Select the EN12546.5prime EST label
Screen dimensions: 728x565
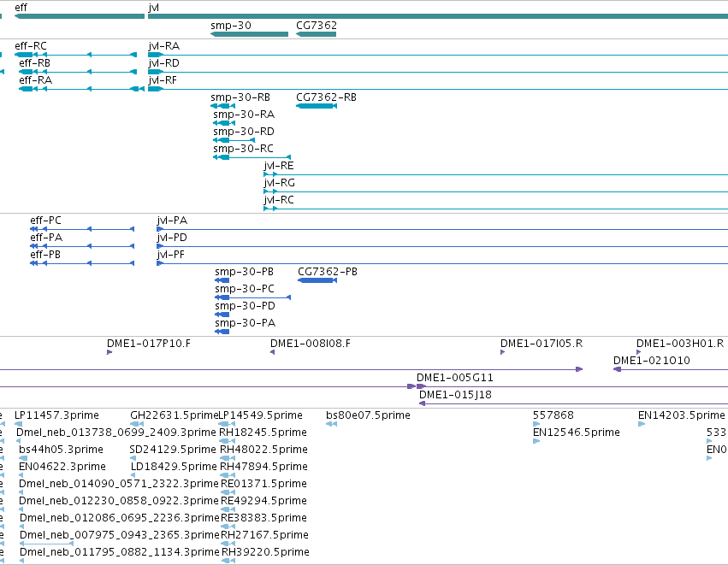click(577, 433)
